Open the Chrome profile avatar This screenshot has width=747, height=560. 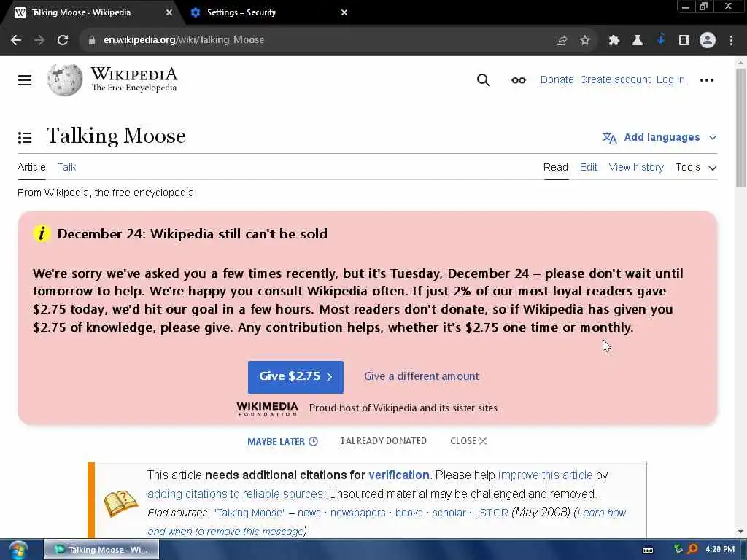coord(708,41)
